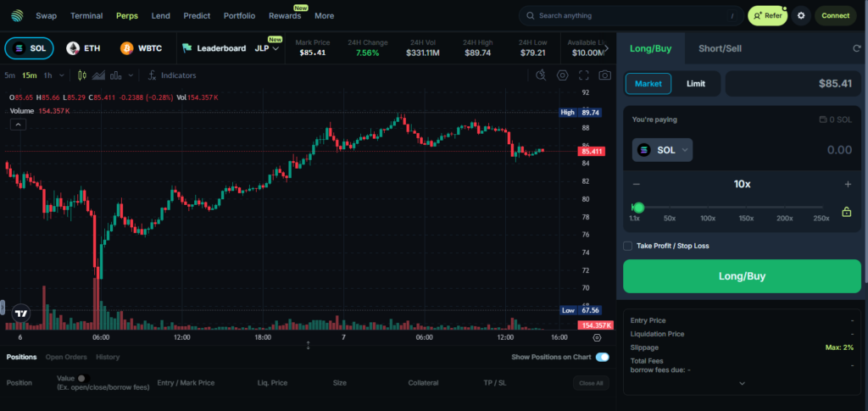The image size is (868, 411).
Task: Expand the JLP dropdown
Action: (269, 48)
